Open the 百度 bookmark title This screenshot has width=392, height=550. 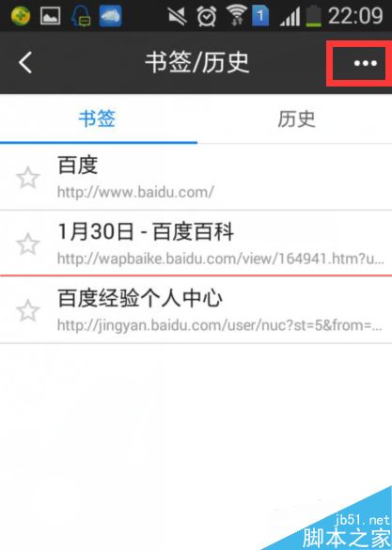(77, 165)
